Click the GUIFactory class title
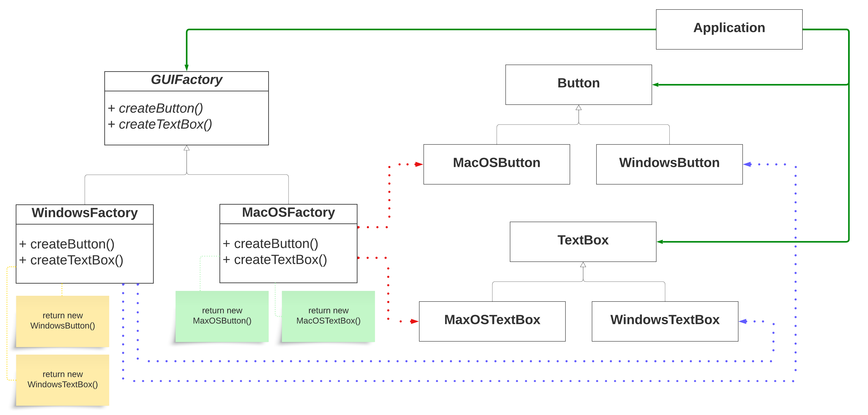 point(186,80)
